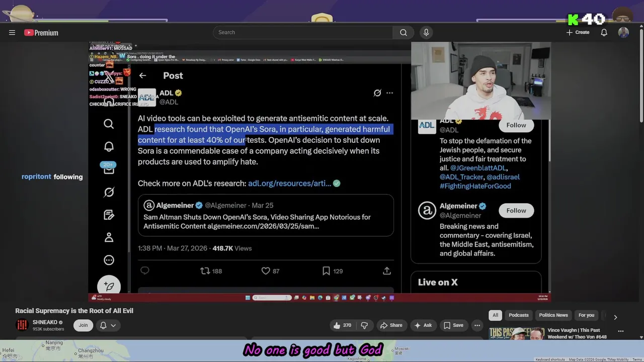Viewport: 644px width, 362px height.
Task: Select the All filter chip
Action: click(495, 315)
